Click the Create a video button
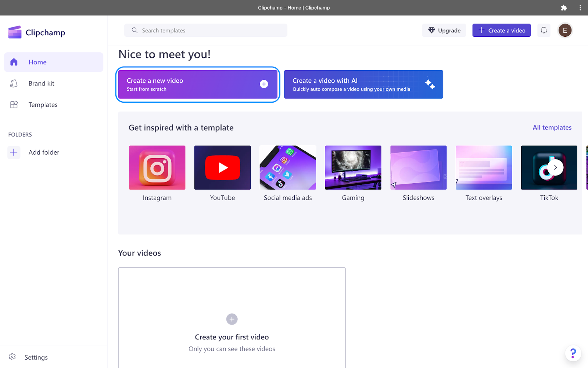Screen dimensions: 588x368 [x=501, y=31]
